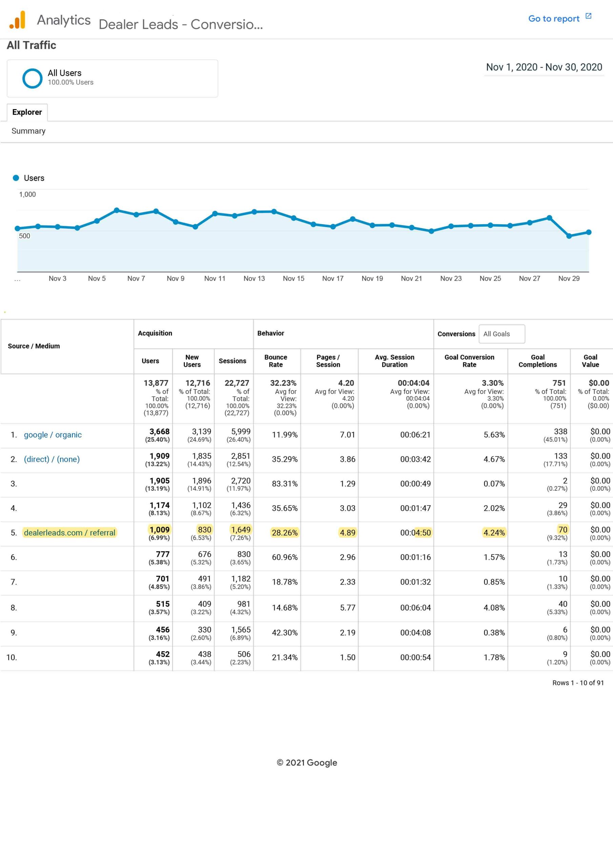Open the Go to report link

[x=553, y=19]
